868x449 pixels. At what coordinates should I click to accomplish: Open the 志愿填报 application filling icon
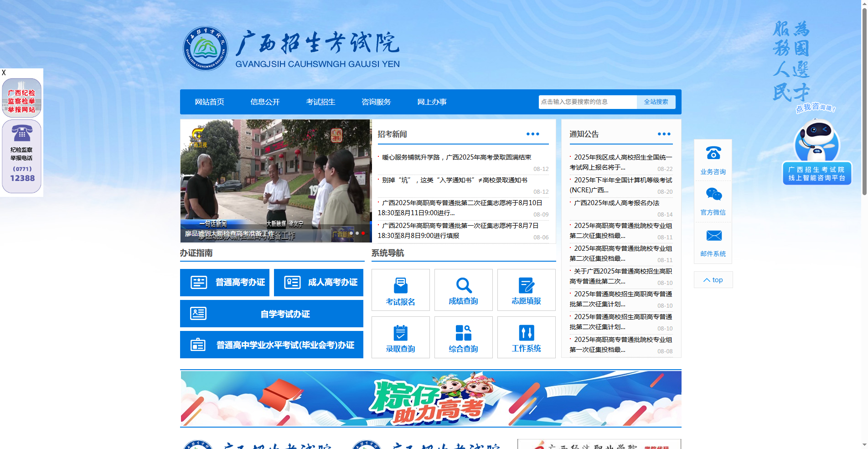(x=526, y=290)
